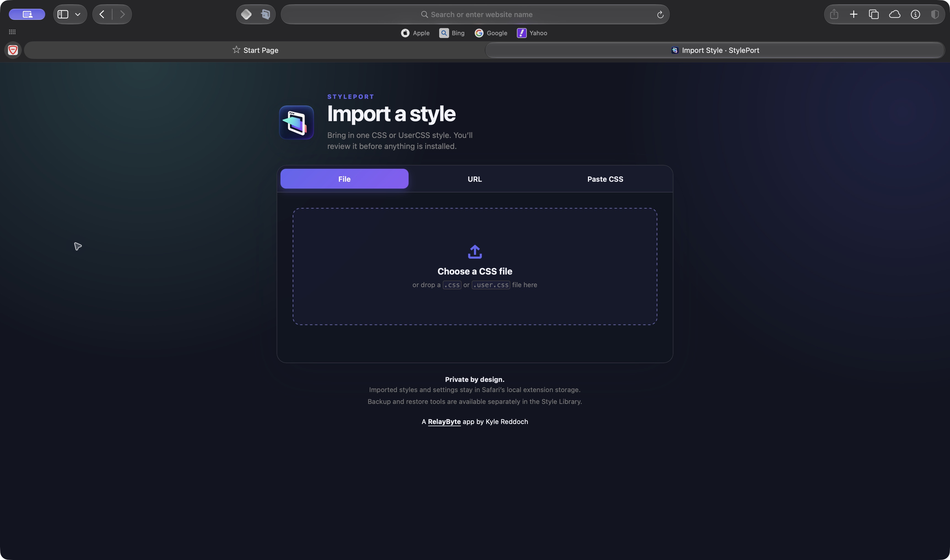
Task: Open the Yahoo favorite bookmark
Action: coord(532,33)
